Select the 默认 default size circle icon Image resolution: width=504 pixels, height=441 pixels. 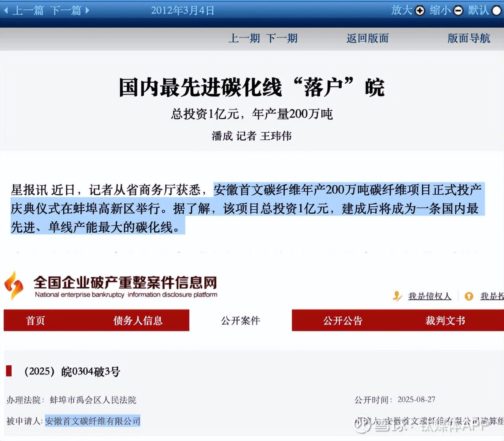coord(497,11)
